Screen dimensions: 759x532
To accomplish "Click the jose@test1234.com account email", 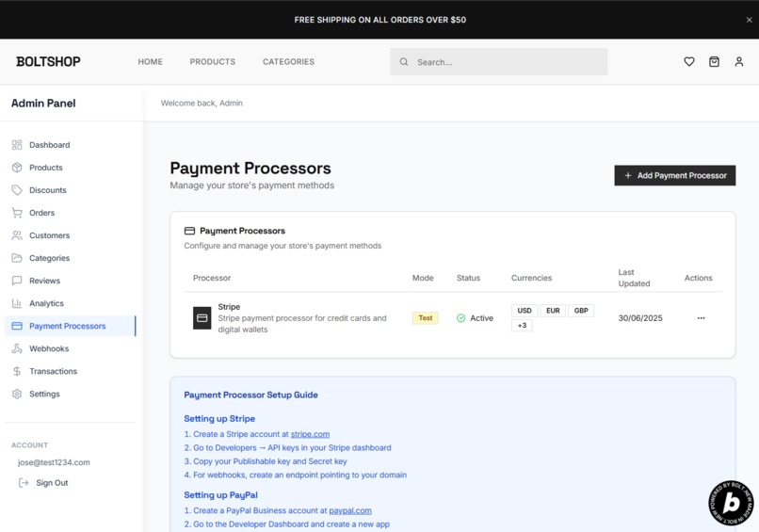I will pos(54,462).
